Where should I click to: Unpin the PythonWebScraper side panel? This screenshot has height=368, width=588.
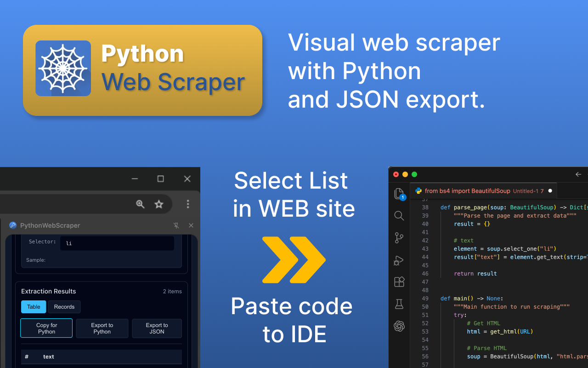[x=176, y=225]
